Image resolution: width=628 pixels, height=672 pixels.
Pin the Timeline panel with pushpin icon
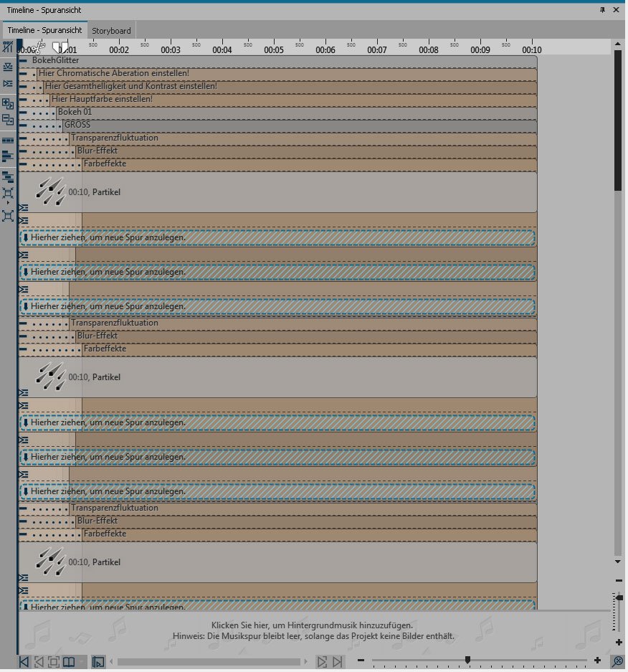[602, 9]
